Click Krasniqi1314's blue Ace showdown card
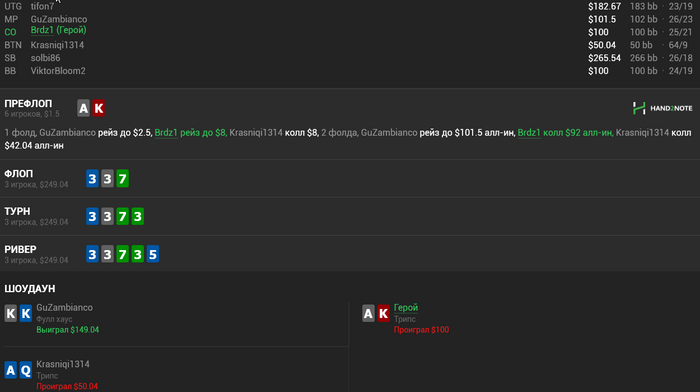Viewport: 700px width, 392px height. tap(11, 370)
